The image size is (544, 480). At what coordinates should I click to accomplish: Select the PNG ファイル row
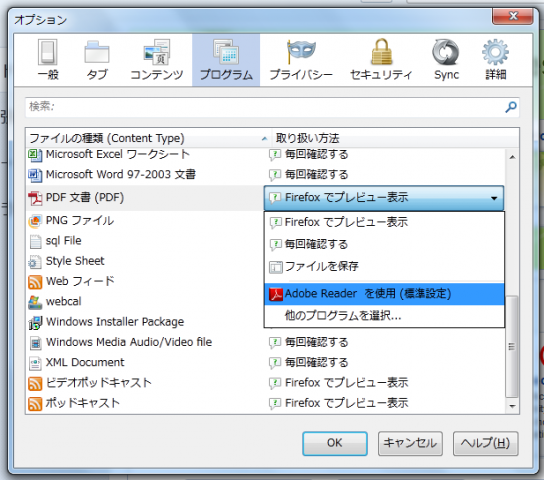pyautogui.click(x=145, y=221)
